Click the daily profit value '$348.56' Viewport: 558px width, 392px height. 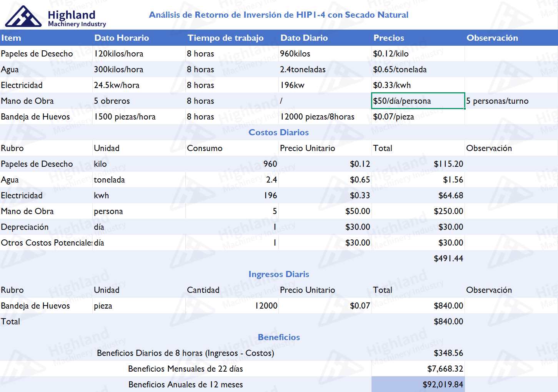448,353
